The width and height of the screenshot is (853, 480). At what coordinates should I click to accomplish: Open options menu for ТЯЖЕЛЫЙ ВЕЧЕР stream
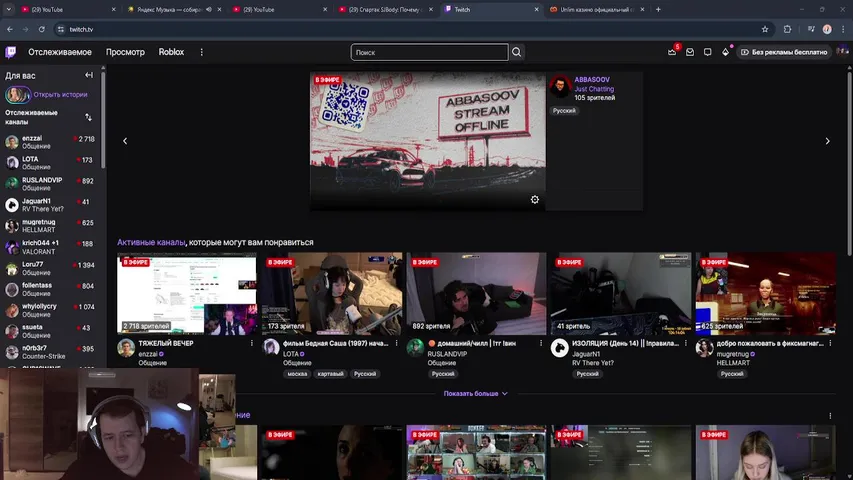click(251, 343)
